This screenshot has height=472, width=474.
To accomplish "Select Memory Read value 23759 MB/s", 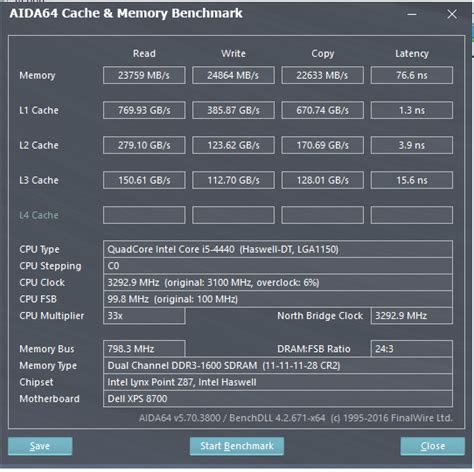I will coord(144,75).
